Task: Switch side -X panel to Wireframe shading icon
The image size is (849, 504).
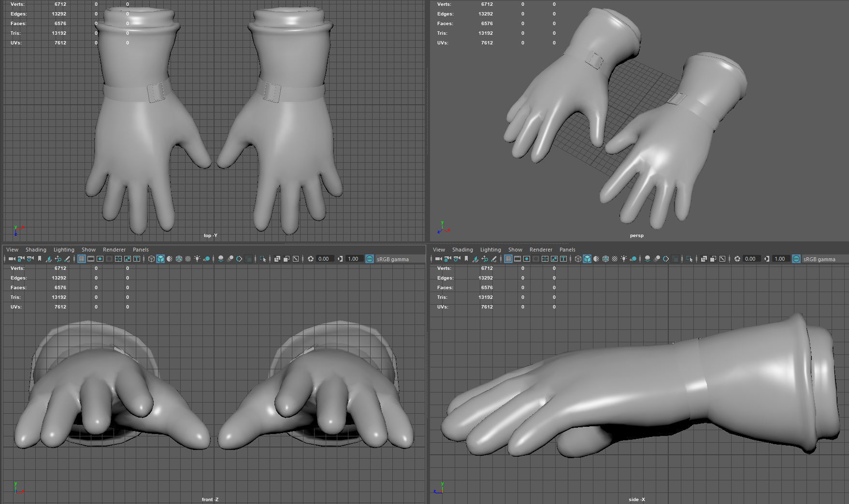Action: click(x=578, y=259)
